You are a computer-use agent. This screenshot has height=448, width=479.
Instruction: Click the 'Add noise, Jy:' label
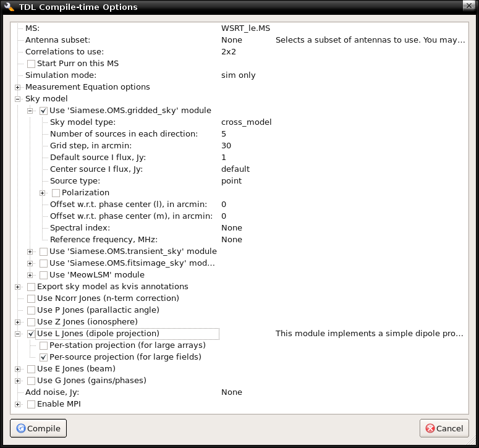pos(53,392)
